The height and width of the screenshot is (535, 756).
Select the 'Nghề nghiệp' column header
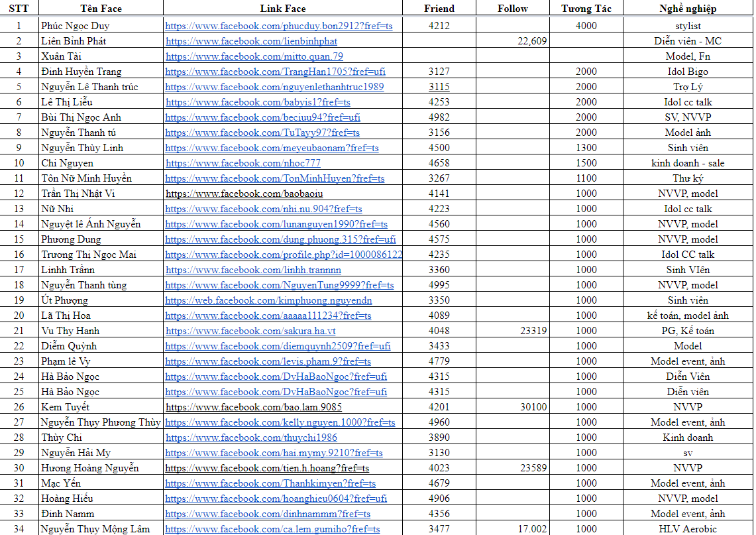click(x=688, y=9)
